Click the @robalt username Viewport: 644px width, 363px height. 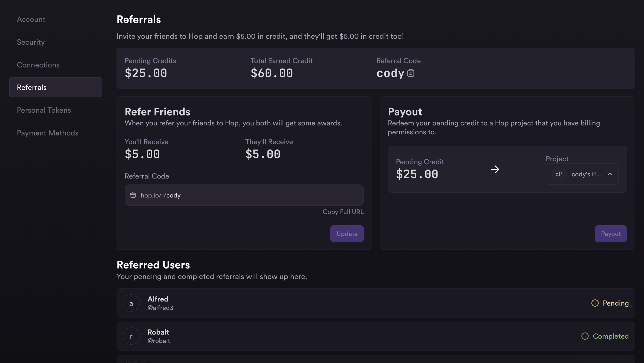159,341
